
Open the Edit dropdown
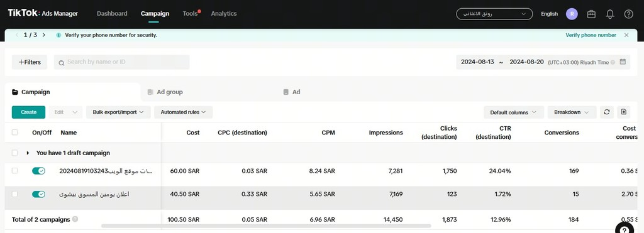click(65, 112)
